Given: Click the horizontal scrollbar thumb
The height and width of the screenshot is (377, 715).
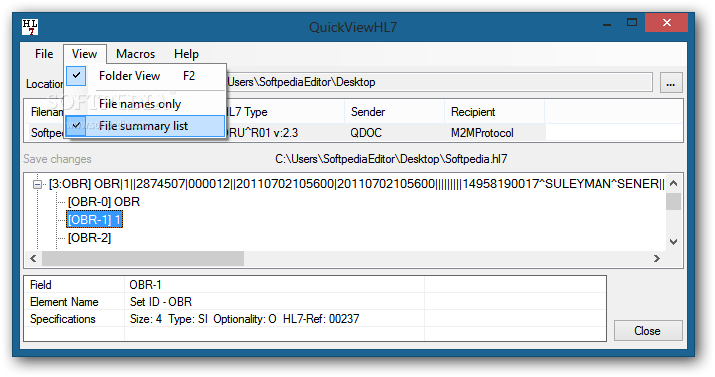Looking at the screenshot, I should (x=143, y=258).
